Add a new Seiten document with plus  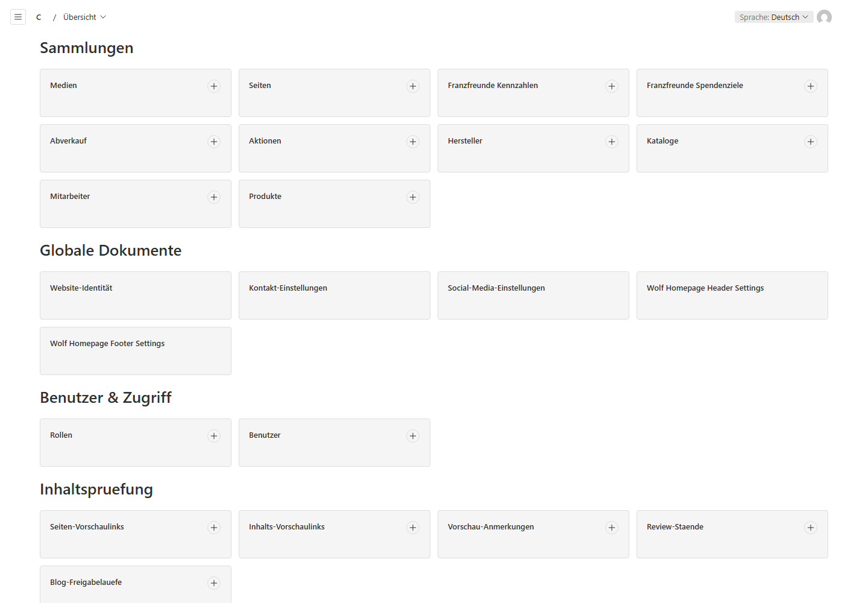413,86
